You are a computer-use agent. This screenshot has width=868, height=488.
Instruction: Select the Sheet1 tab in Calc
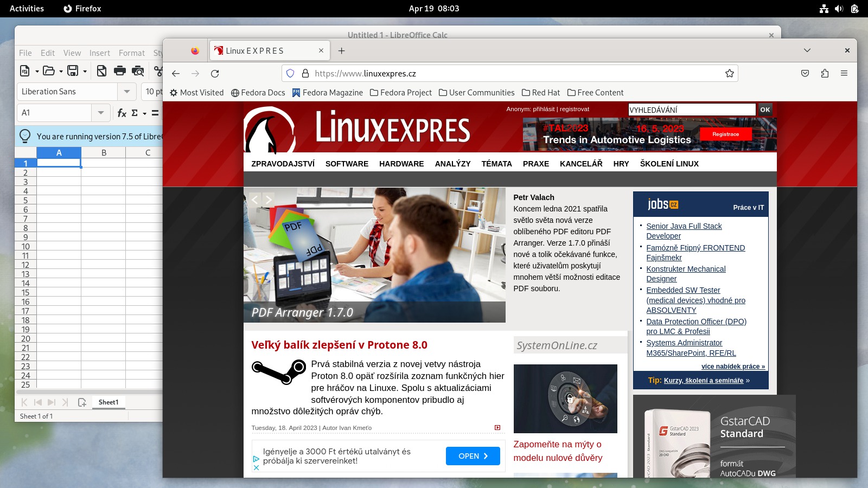pos(108,402)
